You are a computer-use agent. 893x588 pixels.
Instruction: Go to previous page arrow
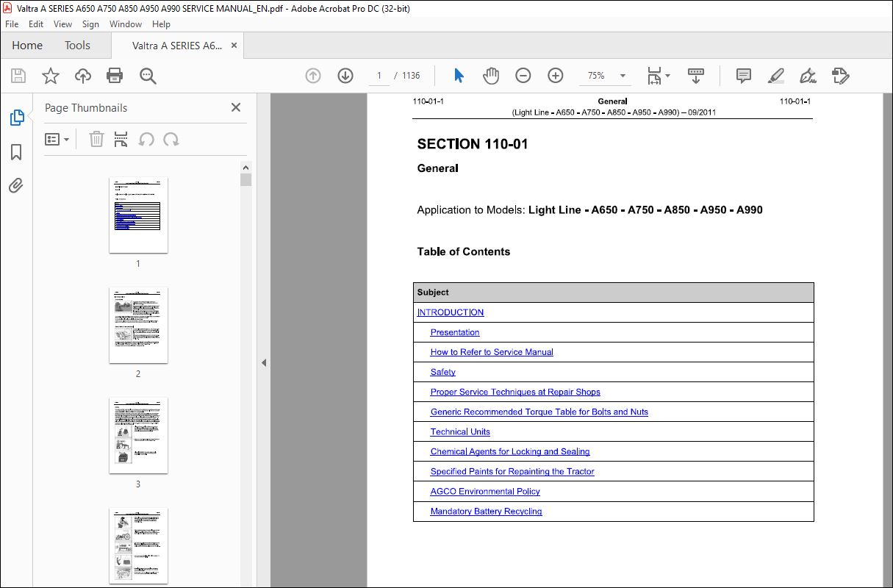tap(313, 76)
